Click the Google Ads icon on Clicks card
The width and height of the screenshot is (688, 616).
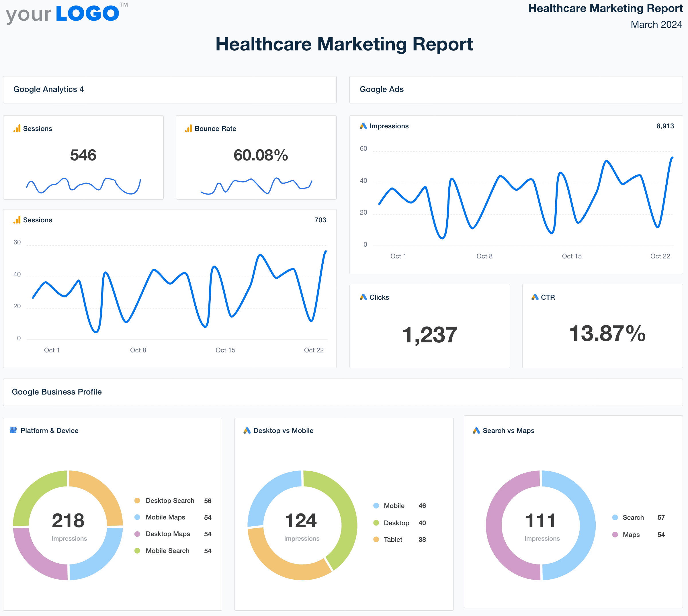click(363, 297)
